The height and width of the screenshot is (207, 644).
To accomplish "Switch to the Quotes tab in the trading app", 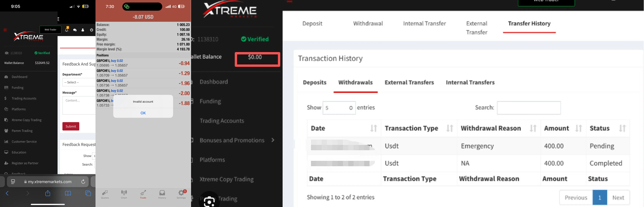I will click(x=105, y=194).
